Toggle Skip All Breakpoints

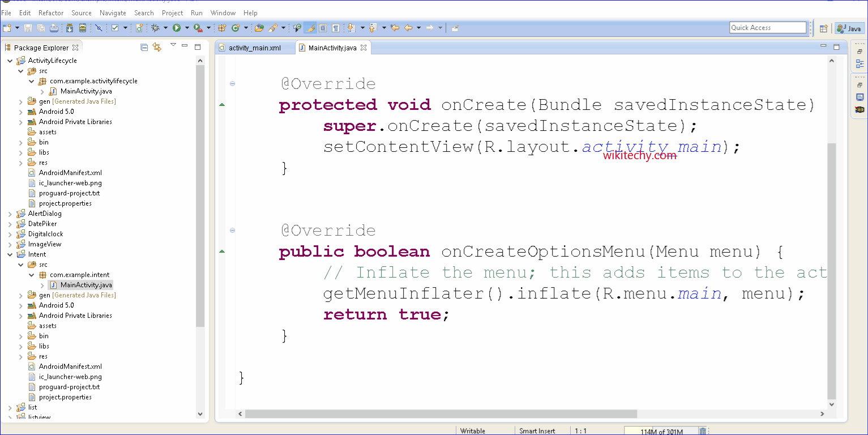point(98,28)
